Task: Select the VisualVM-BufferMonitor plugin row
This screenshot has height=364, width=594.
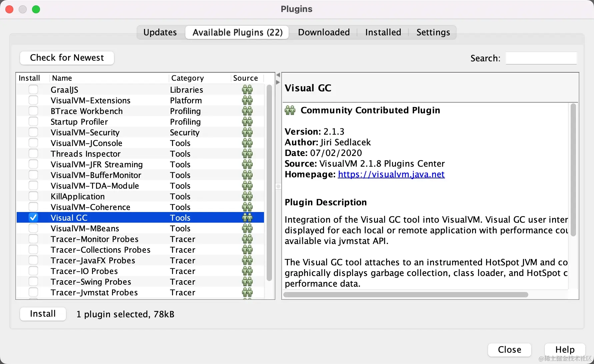Action: [140, 175]
